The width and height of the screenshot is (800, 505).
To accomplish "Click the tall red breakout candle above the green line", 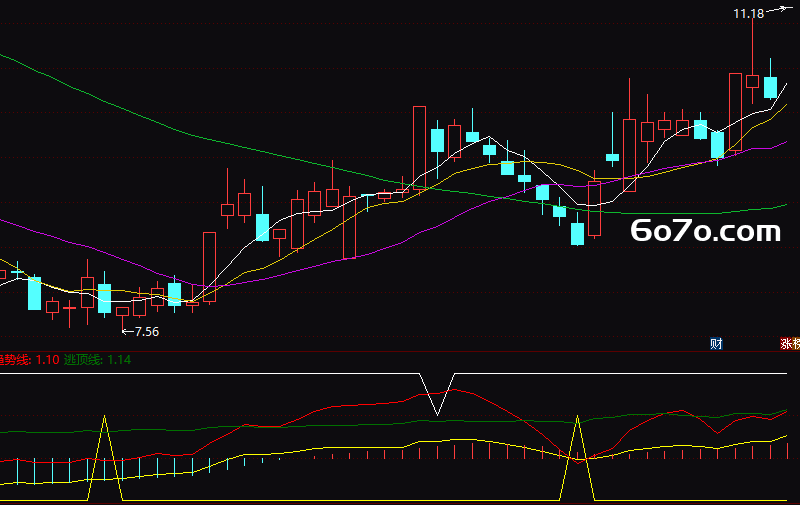I will (x=419, y=148).
